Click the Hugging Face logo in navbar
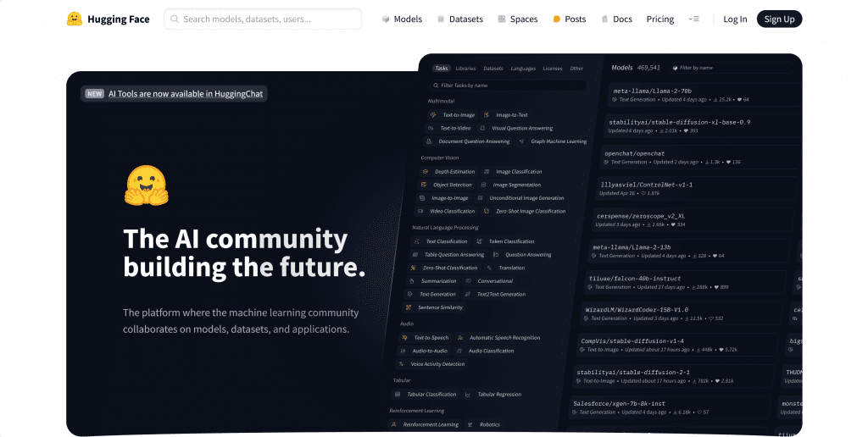 point(75,19)
